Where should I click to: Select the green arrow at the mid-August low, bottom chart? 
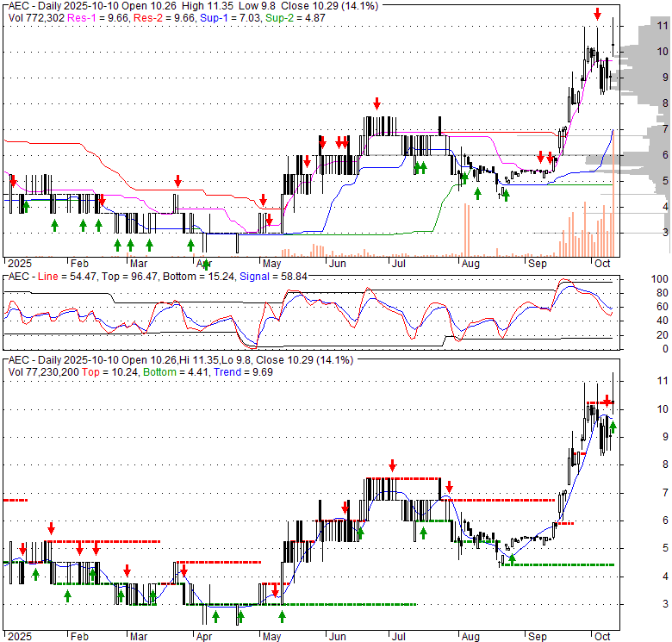pyautogui.click(x=512, y=559)
